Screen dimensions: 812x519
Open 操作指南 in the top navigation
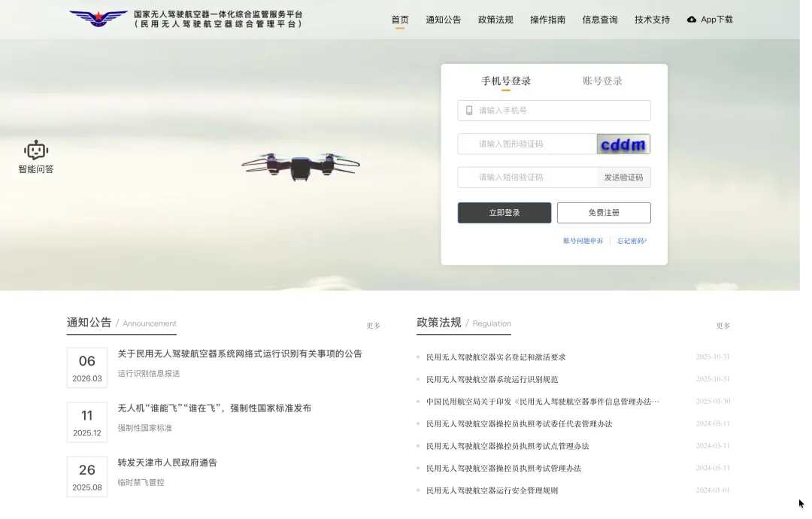547,20
